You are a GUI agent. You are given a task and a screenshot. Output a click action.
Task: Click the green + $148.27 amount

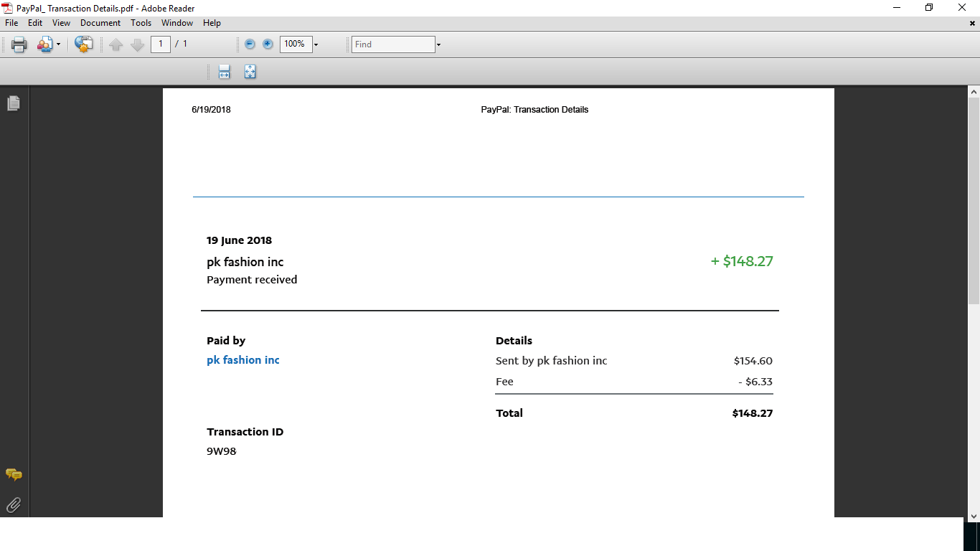click(x=742, y=261)
